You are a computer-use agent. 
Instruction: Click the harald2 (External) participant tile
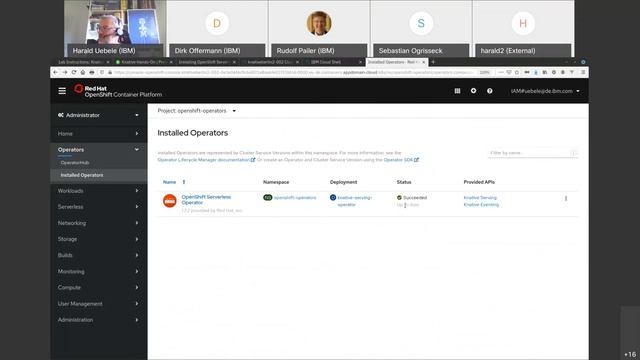point(523,28)
